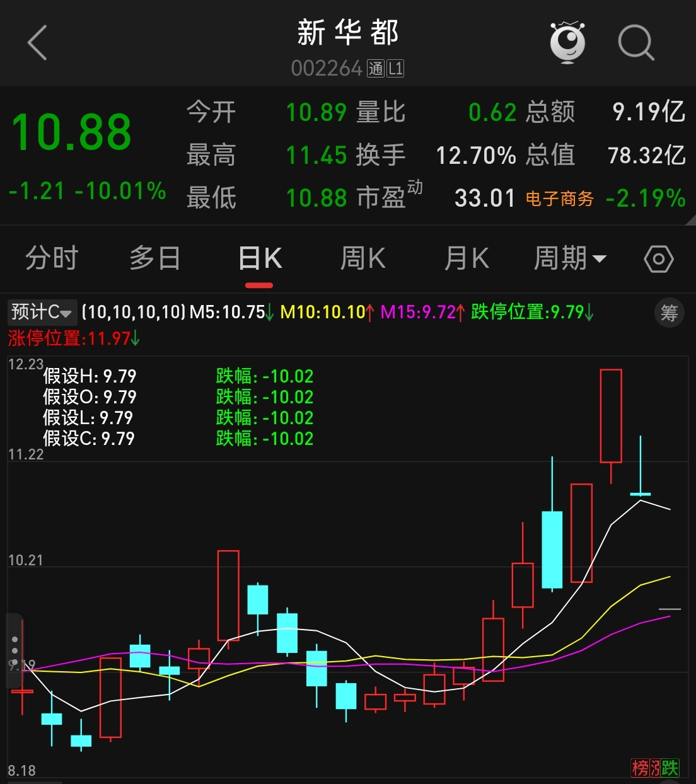Screen dimensions: 696x784
Task: Open the three-dot side handle
Action: 15,650
